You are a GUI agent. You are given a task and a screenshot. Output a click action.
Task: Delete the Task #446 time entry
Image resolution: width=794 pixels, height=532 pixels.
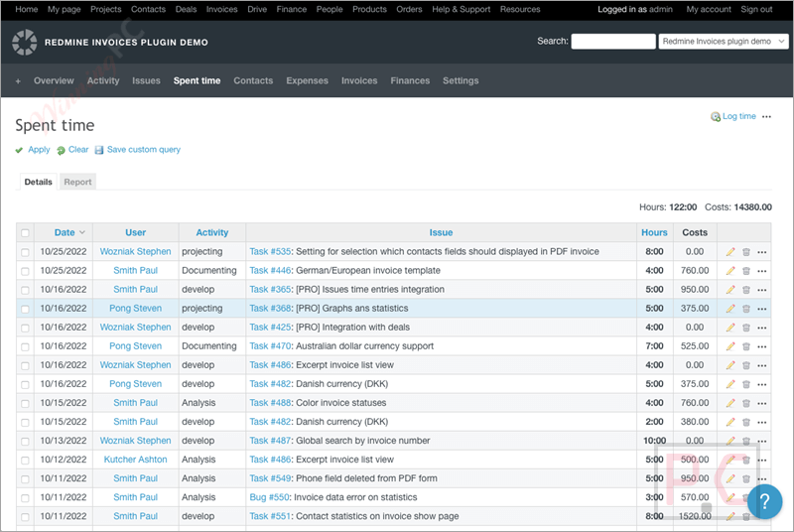(x=746, y=271)
